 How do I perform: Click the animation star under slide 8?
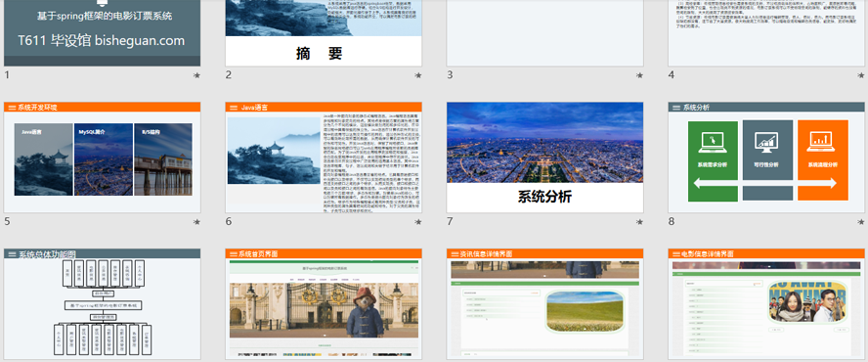pyautogui.click(x=861, y=222)
